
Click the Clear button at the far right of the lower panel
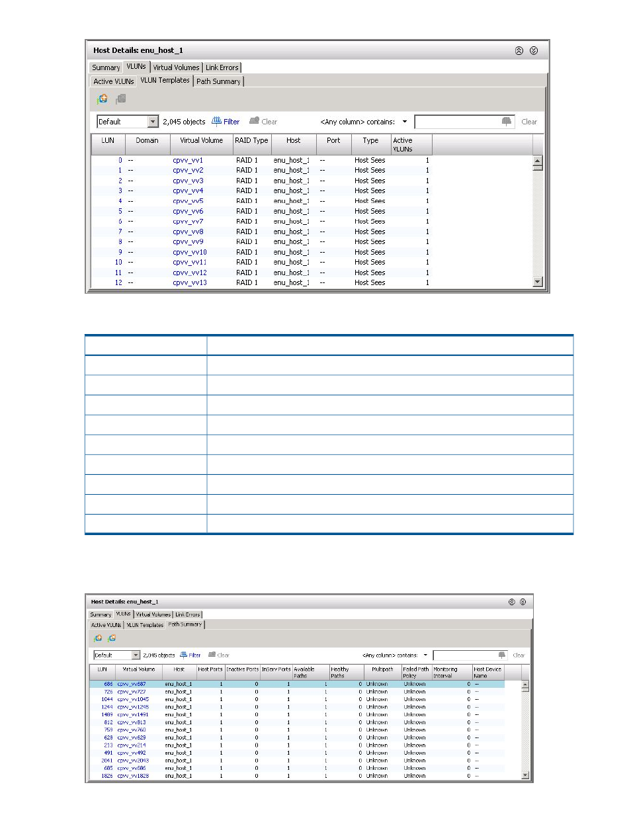click(x=519, y=655)
